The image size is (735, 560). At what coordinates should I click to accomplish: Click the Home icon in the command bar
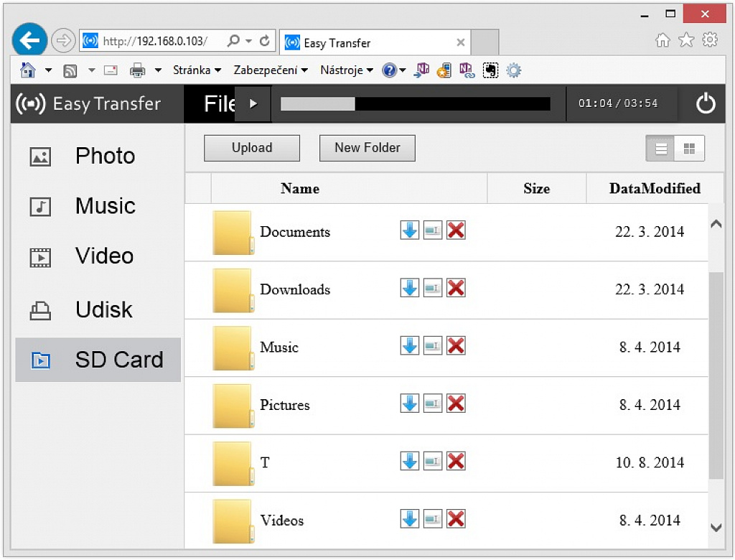pyautogui.click(x=28, y=70)
